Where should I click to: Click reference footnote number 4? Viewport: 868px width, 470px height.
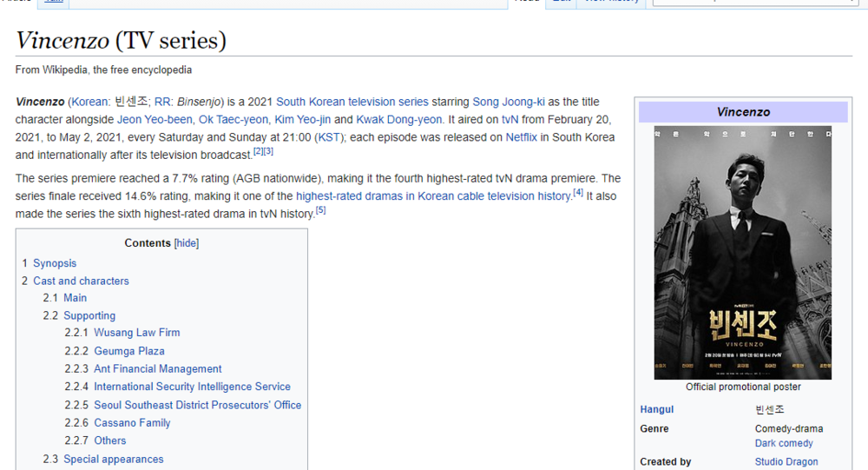(x=578, y=193)
